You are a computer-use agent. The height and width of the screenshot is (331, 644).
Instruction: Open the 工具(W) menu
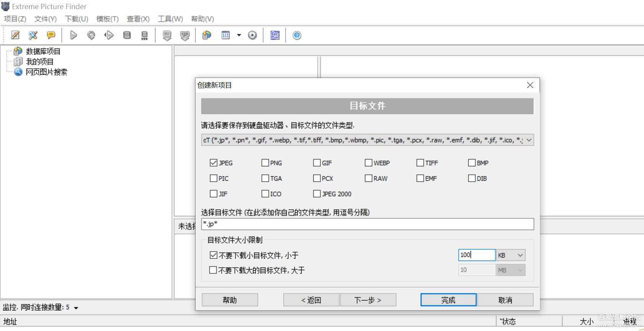[170, 19]
